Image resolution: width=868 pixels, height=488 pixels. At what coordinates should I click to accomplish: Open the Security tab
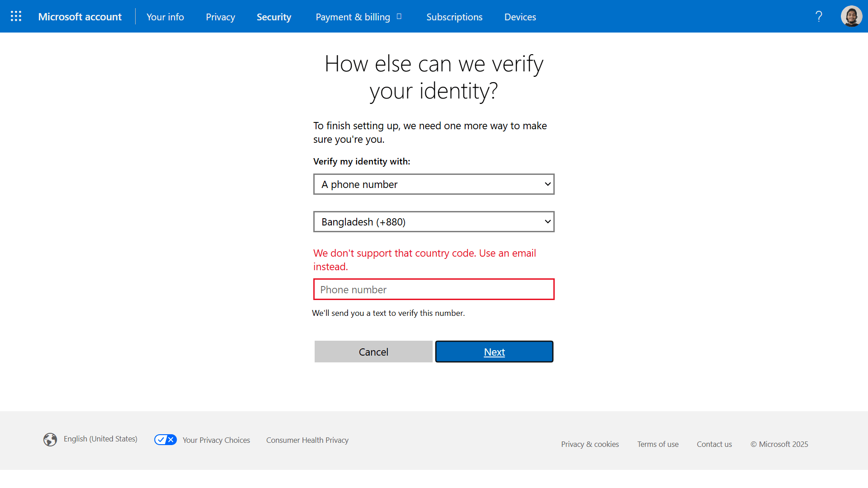(274, 17)
